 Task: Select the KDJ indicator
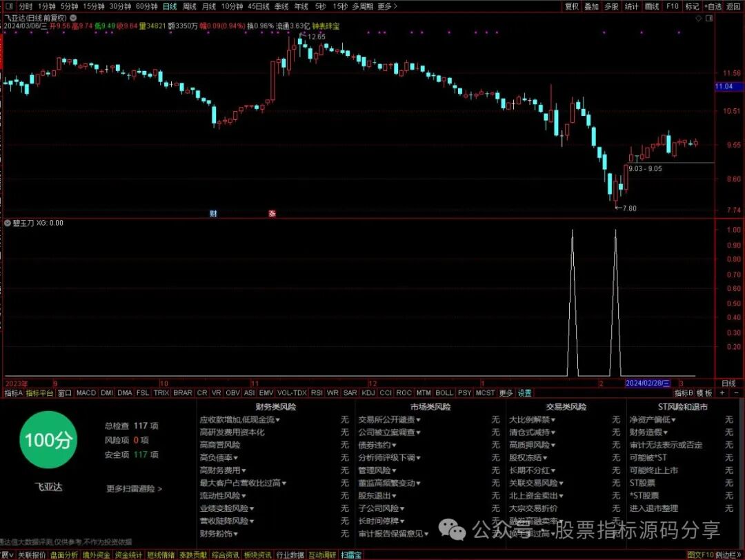368,393
